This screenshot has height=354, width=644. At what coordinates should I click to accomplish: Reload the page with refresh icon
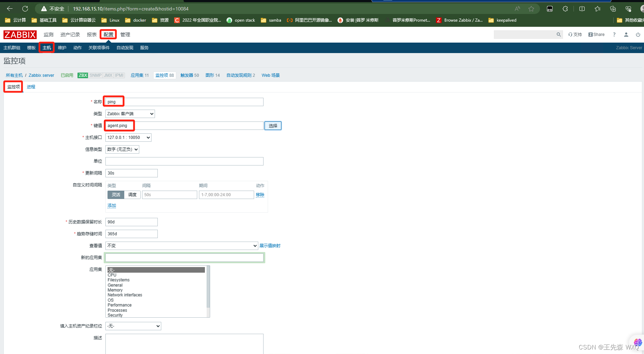coord(25,9)
